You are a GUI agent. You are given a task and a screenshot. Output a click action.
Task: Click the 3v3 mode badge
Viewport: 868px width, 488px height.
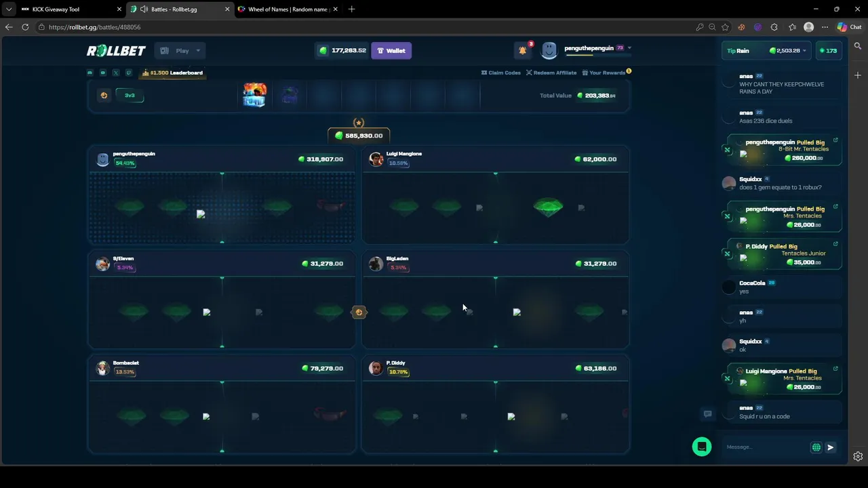pos(130,96)
